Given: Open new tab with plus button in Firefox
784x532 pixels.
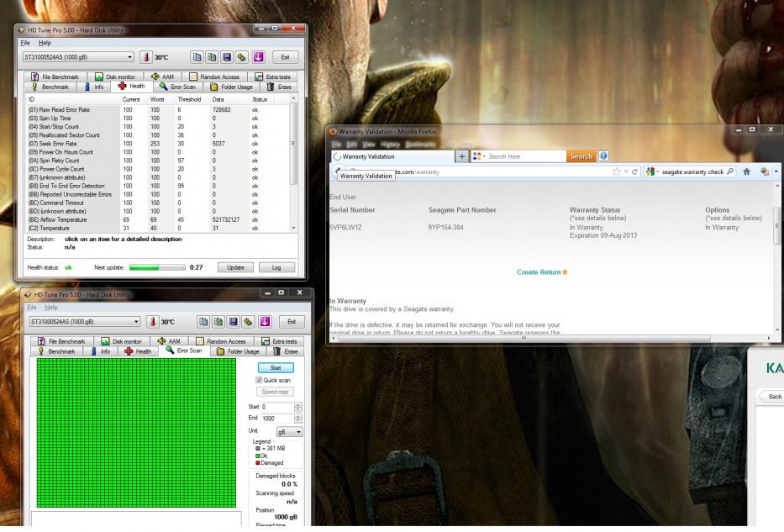Looking at the screenshot, I should pos(461,156).
